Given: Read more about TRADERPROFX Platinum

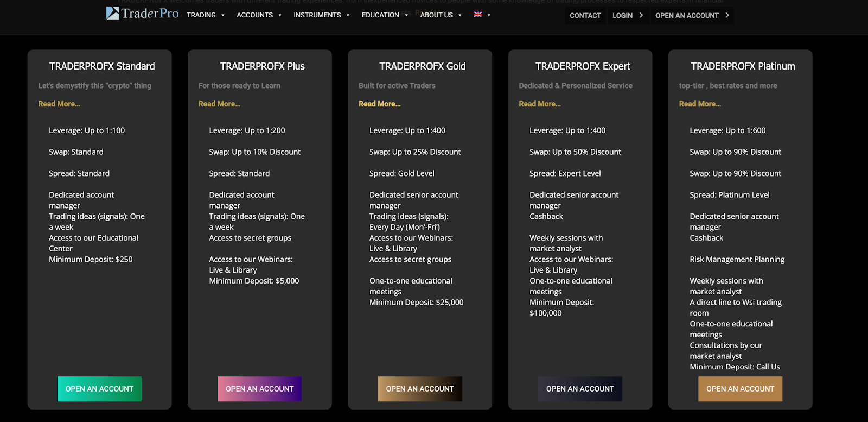Looking at the screenshot, I should tap(700, 104).
